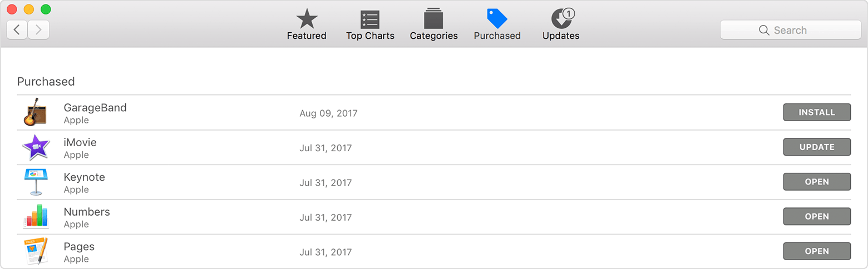Select the blue Purchased tag icon

coord(497,19)
